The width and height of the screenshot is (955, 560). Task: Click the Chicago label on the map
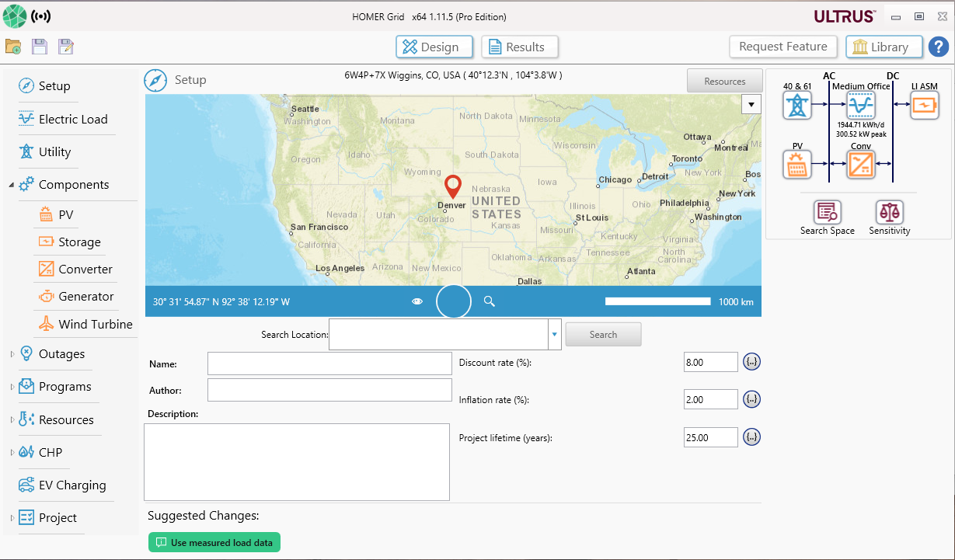click(615, 179)
